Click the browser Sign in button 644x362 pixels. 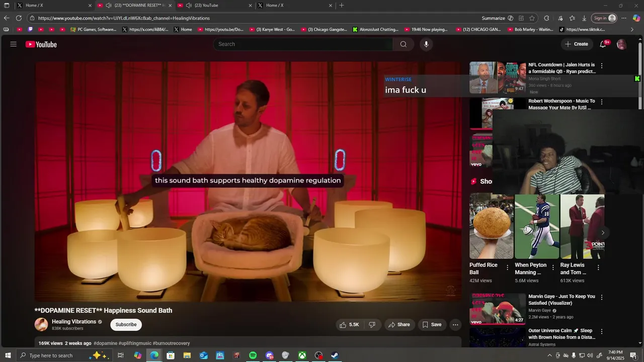604,18
